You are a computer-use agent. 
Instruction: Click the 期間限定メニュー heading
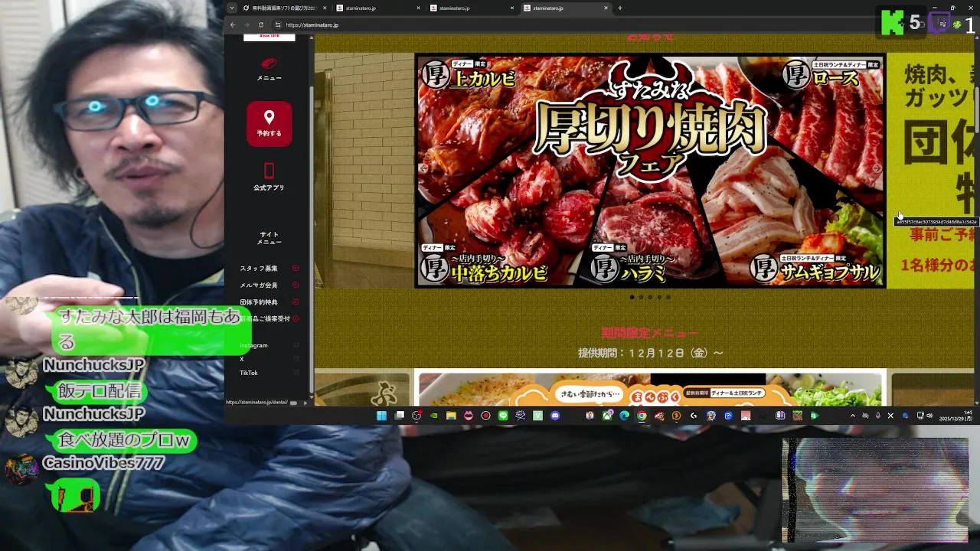coord(650,333)
